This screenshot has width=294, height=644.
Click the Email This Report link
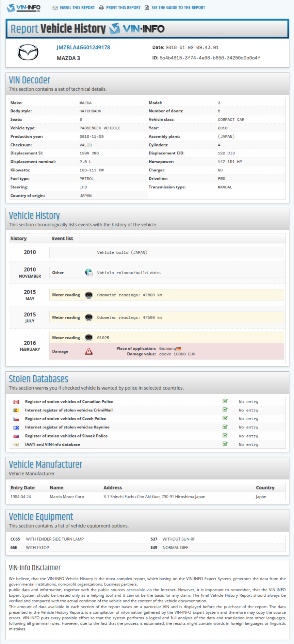coord(74,8)
